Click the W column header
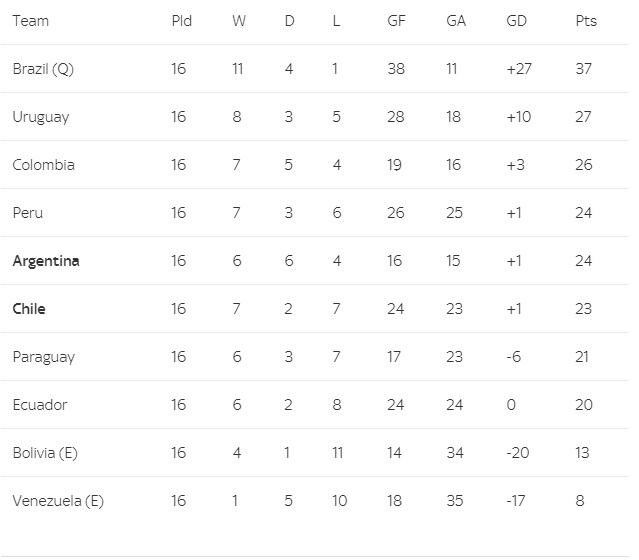The width and height of the screenshot is (639, 560). pos(238,21)
